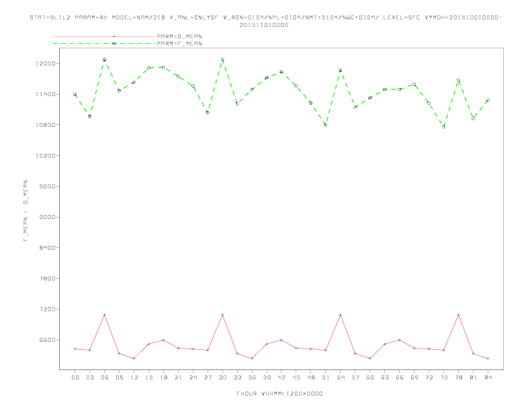Select the O_MEAN data point at hour 12

(x=134, y=359)
